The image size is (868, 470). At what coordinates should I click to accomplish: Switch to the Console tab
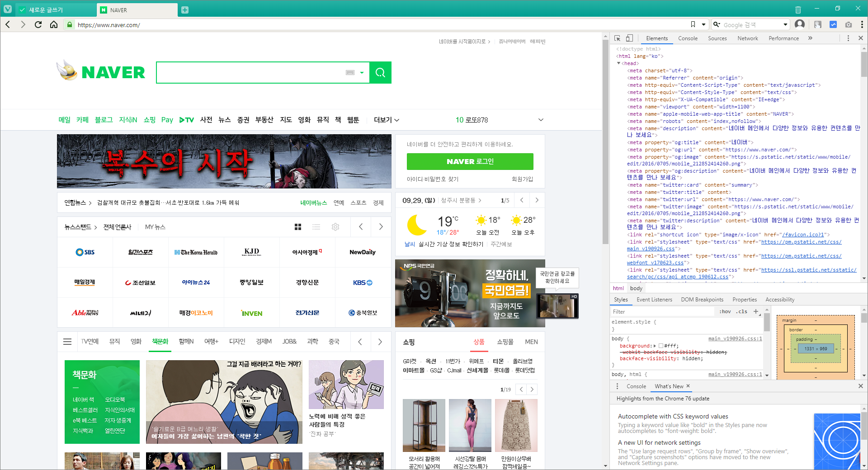pyautogui.click(x=688, y=38)
